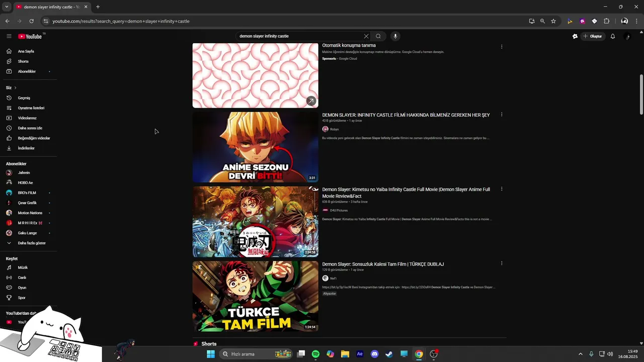The width and height of the screenshot is (644, 362).
Task: Bookmark page with star icon
Action: [x=553, y=21]
